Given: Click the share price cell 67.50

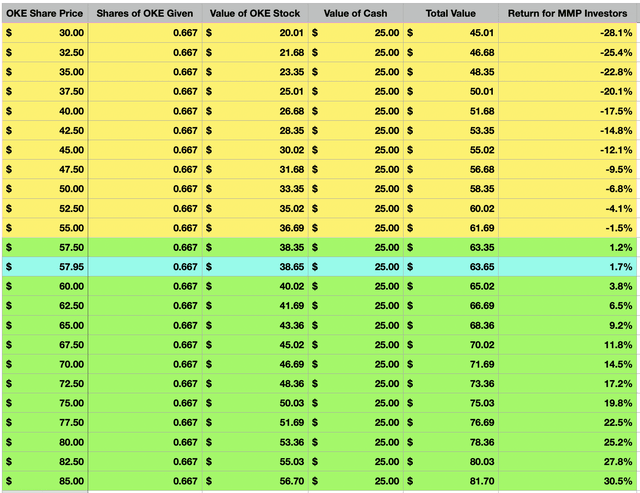Looking at the screenshot, I should pos(45,345).
